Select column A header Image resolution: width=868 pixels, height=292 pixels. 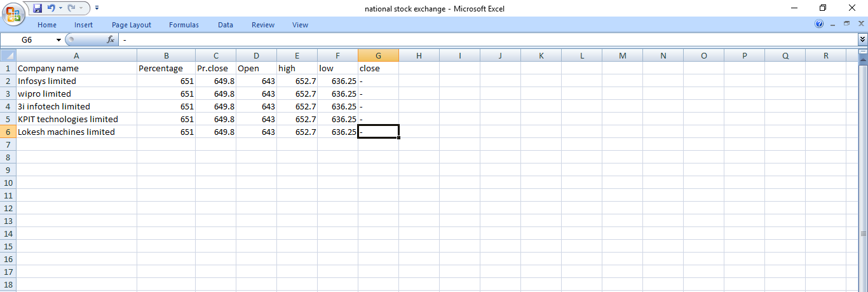76,55
